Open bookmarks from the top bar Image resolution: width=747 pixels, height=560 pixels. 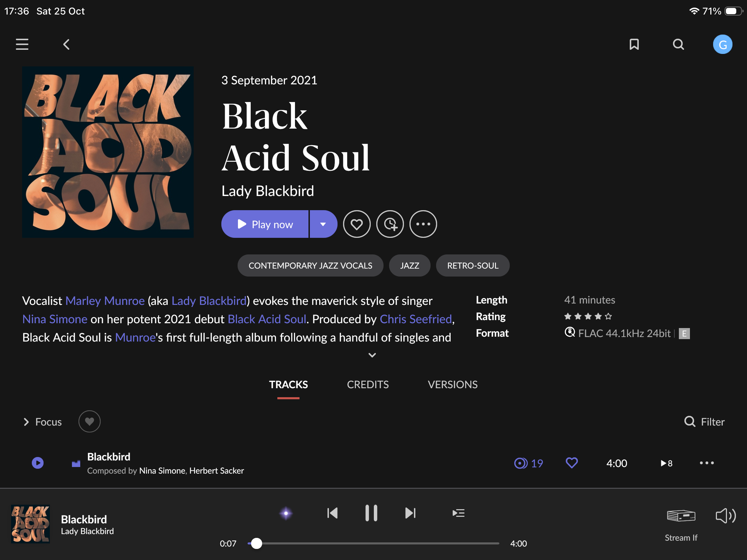click(x=634, y=44)
